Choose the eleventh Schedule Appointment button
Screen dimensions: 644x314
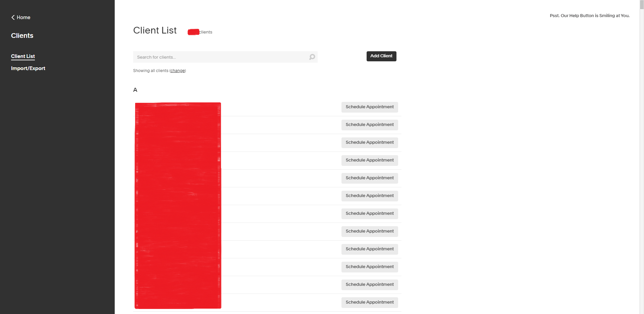(370, 285)
